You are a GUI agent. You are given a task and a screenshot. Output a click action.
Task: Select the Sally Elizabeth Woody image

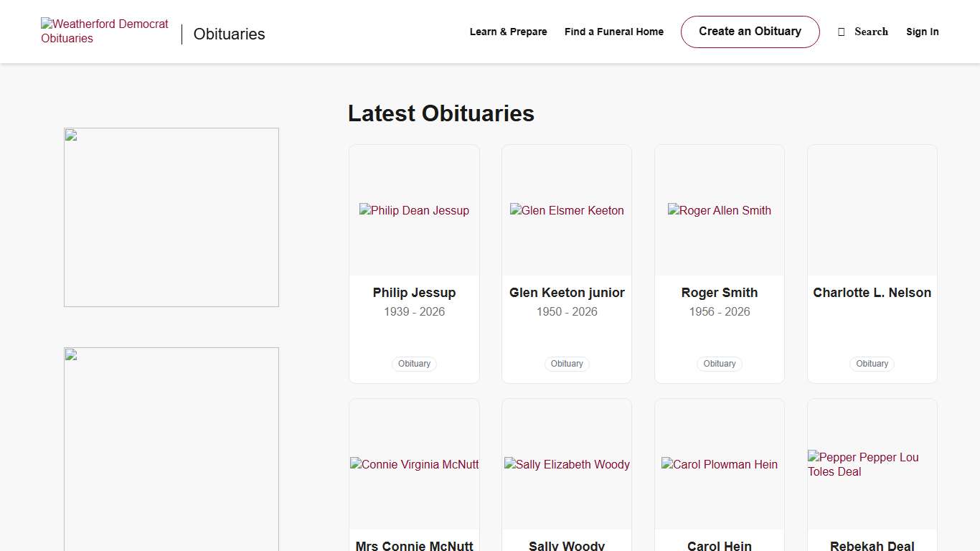[x=567, y=464]
